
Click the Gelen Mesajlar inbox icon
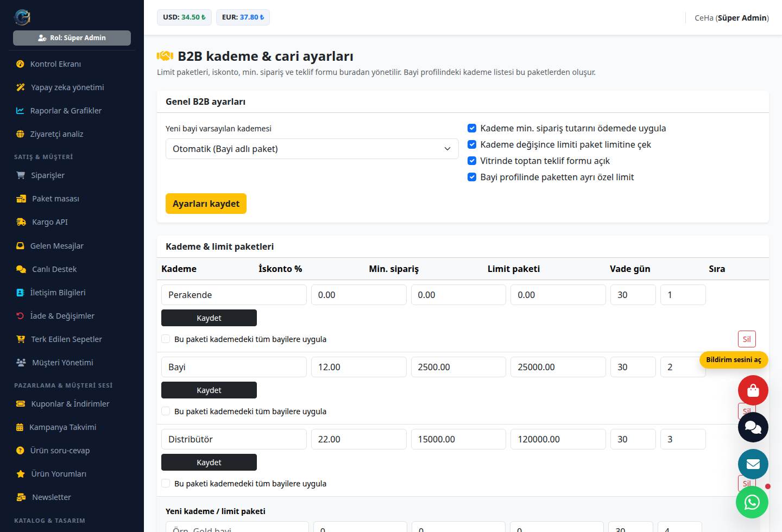(20, 246)
